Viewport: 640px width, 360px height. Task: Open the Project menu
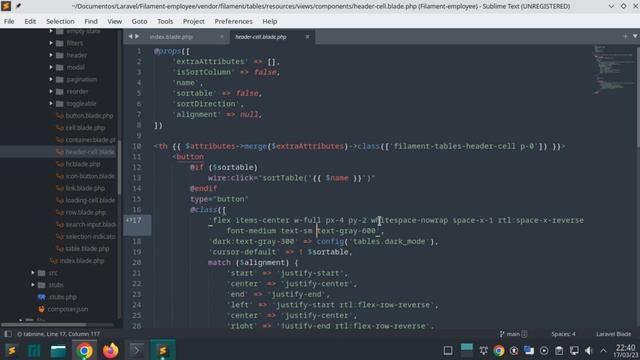[193, 21]
